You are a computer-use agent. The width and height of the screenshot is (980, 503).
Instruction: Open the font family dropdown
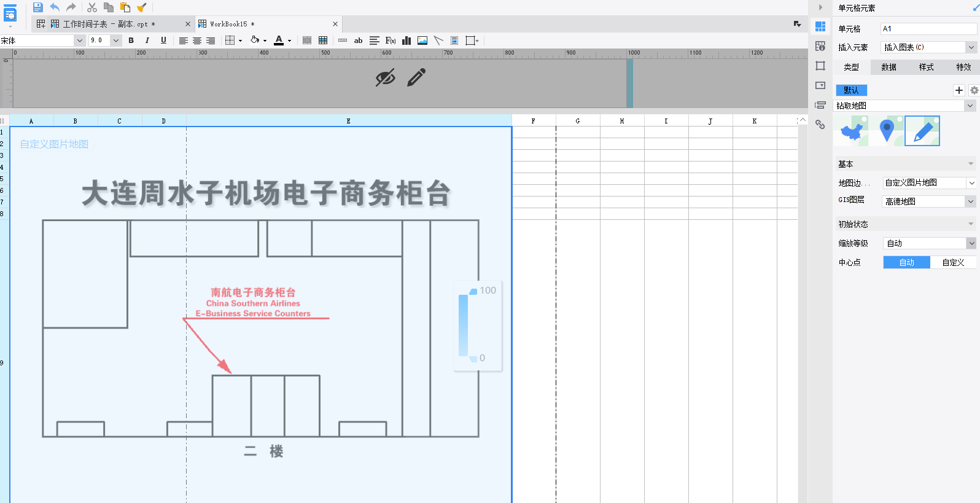pyautogui.click(x=79, y=41)
